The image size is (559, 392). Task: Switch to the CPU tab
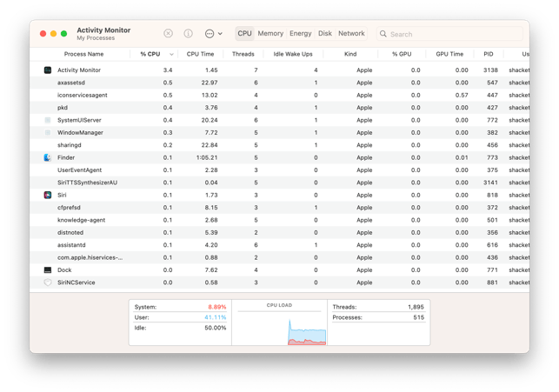[x=244, y=34]
